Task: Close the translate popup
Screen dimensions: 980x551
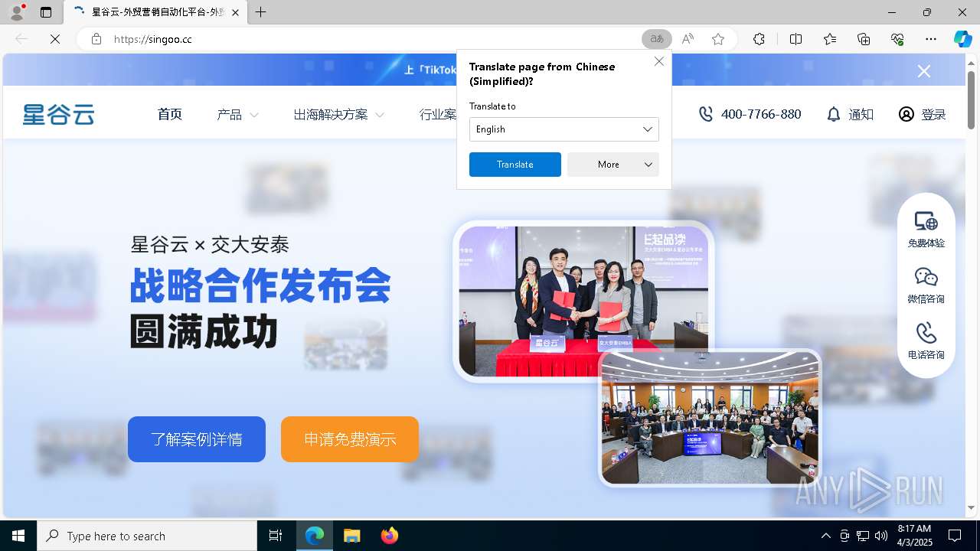Action: coord(659,61)
